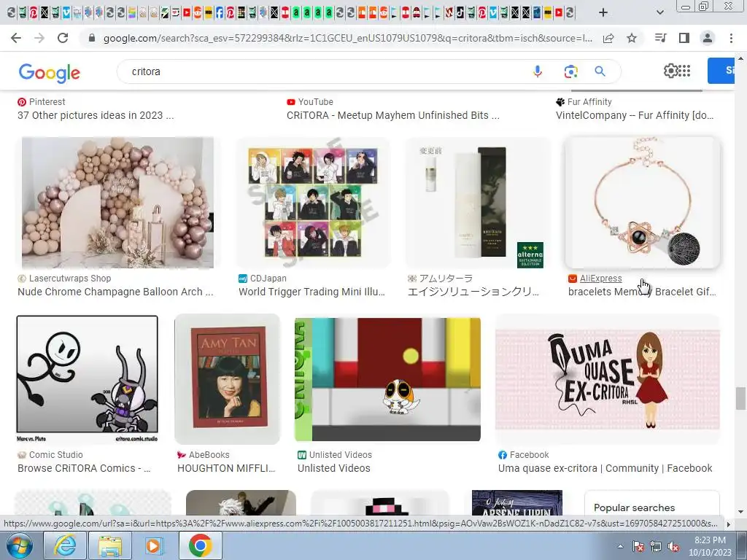Open the AliExpress bracelet image
Viewport: 747px width, 560px height.
642,203
